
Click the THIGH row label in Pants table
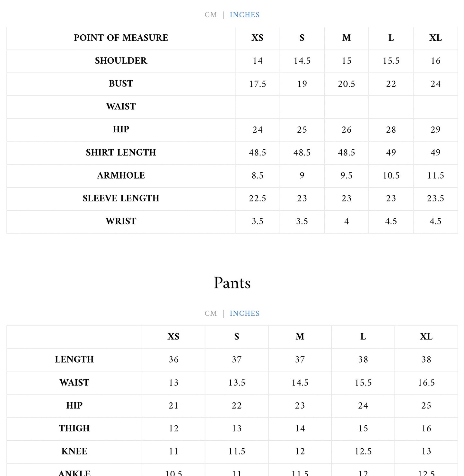click(74, 428)
